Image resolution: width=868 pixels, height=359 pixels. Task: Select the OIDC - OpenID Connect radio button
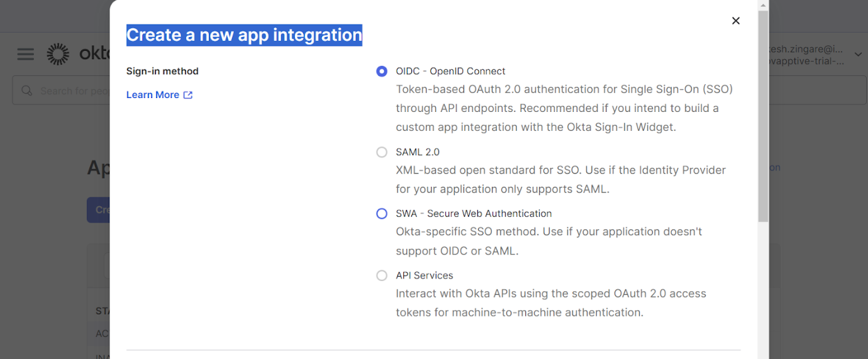pos(382,72)
